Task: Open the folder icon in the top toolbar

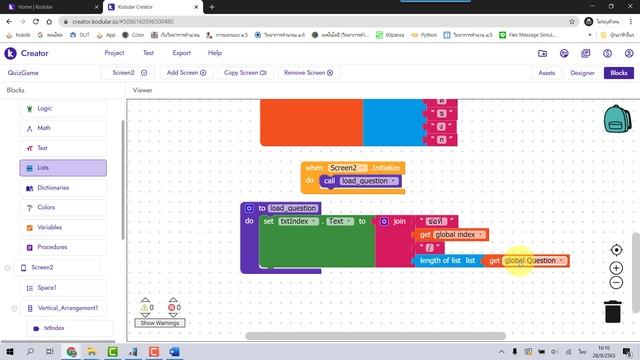Action: click(x=542, y=53)
